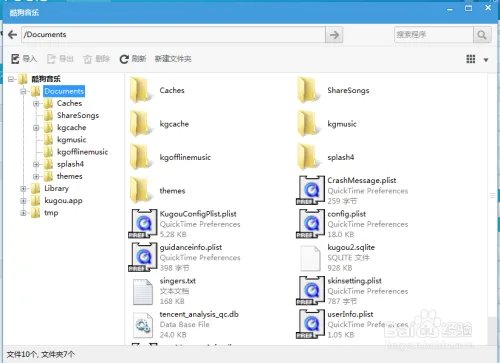This screenshot has width=500, height=363.
Task: Click the themes folder icon in tree
Action: click(x=48, y=176)
